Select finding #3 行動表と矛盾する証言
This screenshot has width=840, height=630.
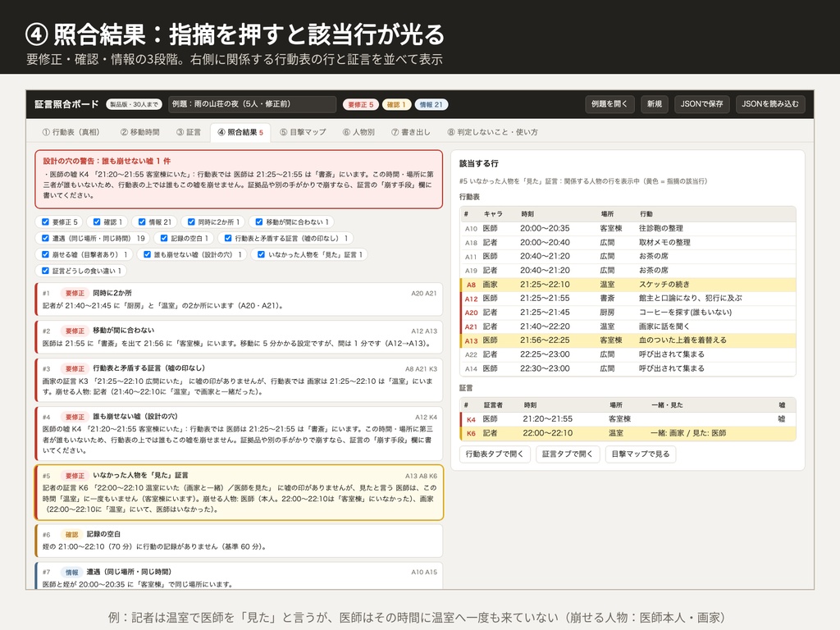[x=239, y=380]
